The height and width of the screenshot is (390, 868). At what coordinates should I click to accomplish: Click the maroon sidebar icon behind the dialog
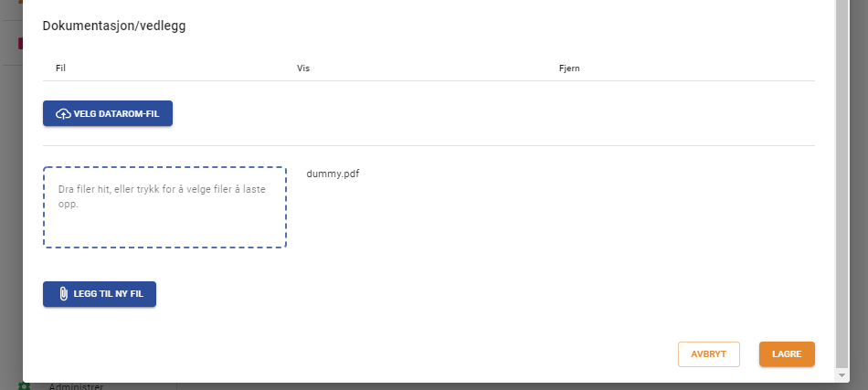click(19, 43)
